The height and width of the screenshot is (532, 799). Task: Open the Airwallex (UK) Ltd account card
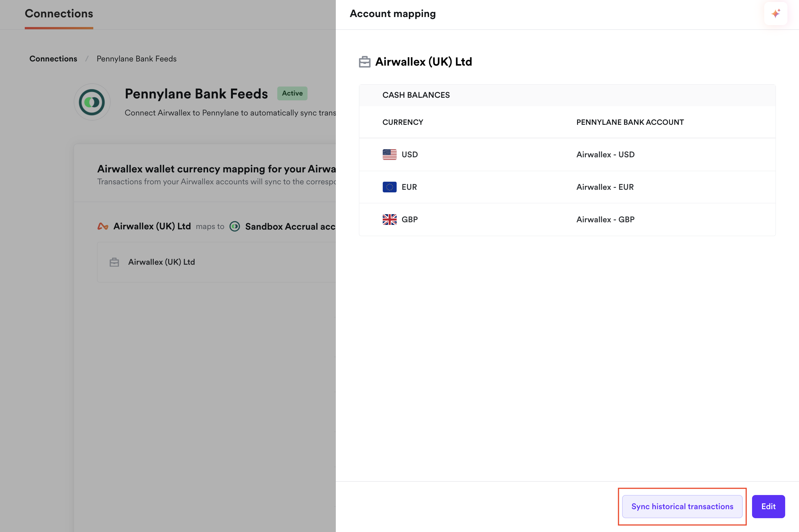(161, 262)
